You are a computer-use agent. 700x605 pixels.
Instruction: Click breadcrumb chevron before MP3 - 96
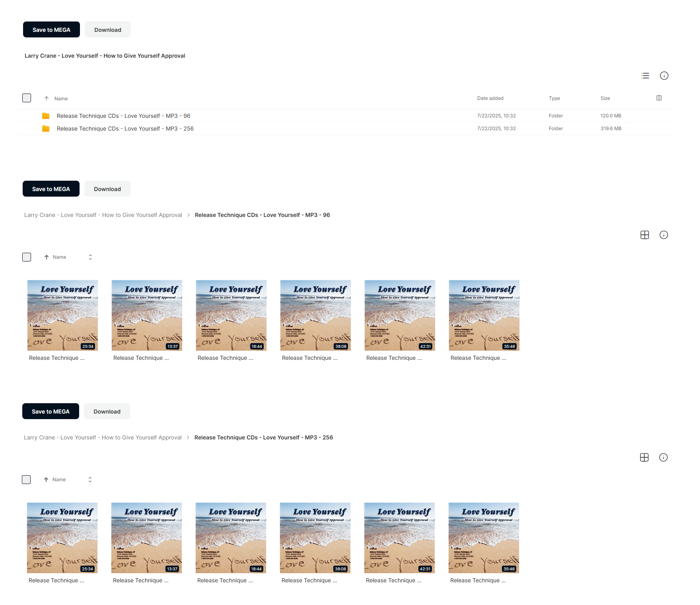pos(189,215)
